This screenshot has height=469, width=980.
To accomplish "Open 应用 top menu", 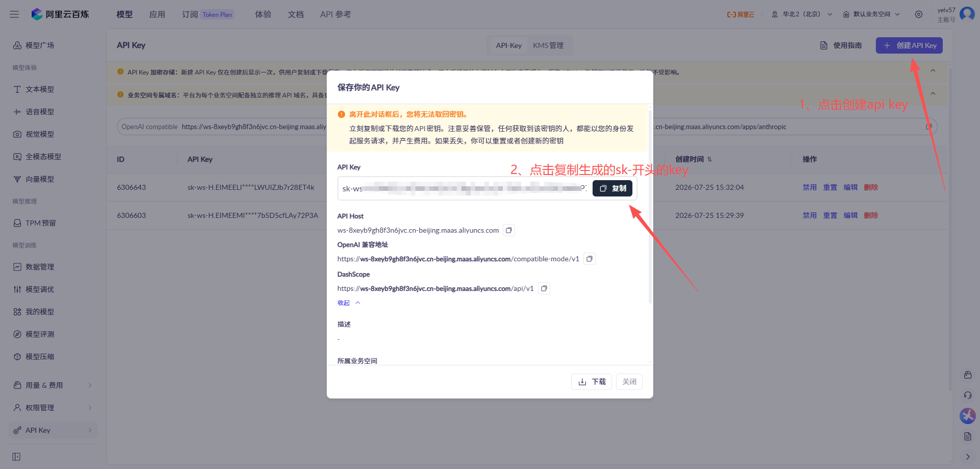I will point(157,14).
